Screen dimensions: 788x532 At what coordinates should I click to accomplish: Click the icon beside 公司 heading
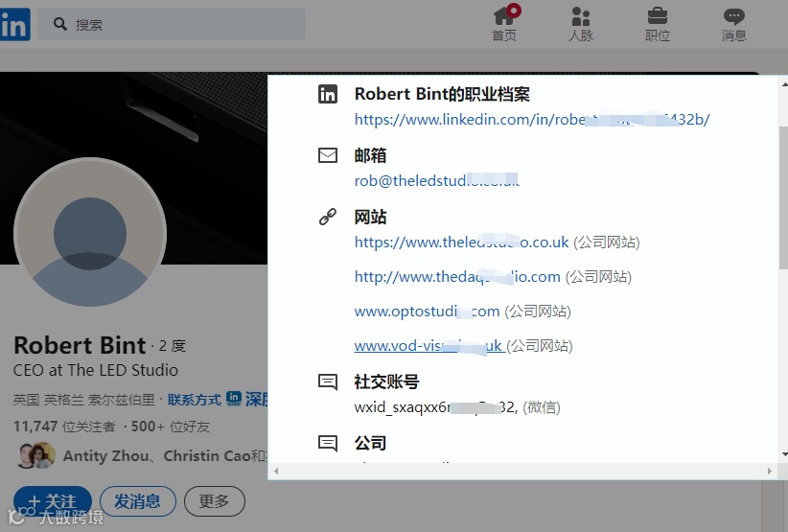(328, 443)
